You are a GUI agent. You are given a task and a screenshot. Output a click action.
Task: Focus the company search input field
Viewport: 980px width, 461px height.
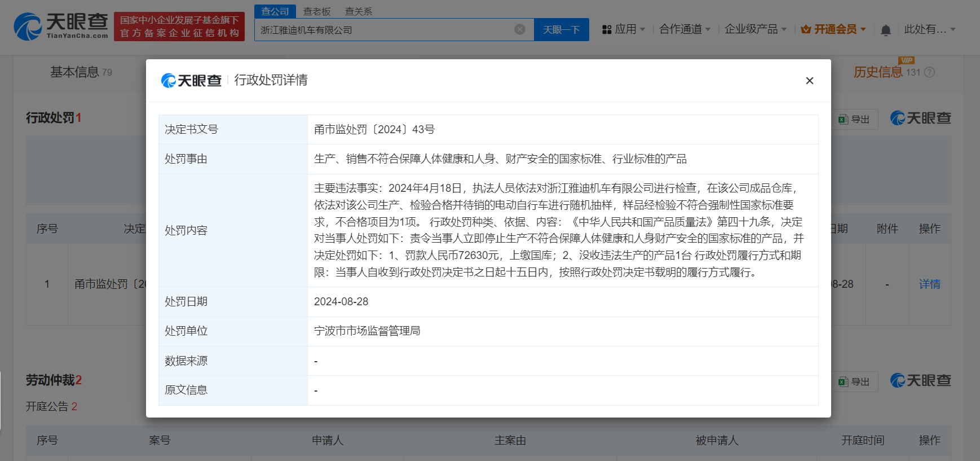tap(383, 29)
